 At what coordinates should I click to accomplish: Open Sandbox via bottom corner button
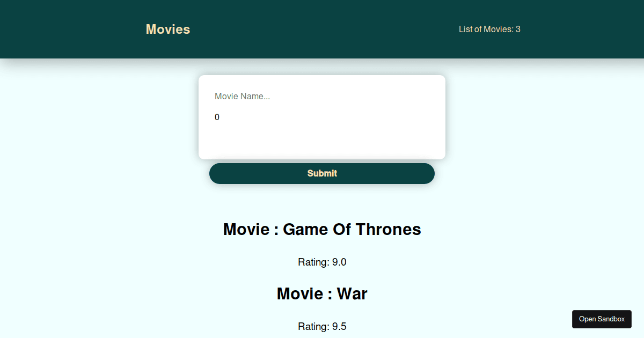[602, 319]
